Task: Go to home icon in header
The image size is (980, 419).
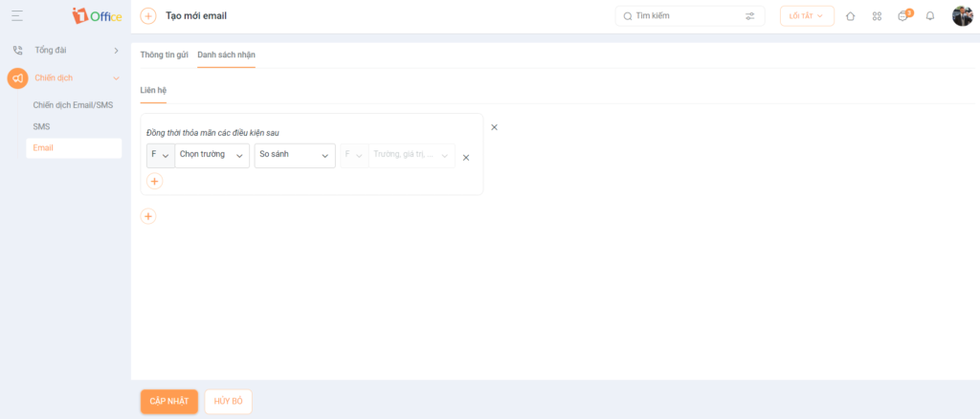Action: point(850,16)
